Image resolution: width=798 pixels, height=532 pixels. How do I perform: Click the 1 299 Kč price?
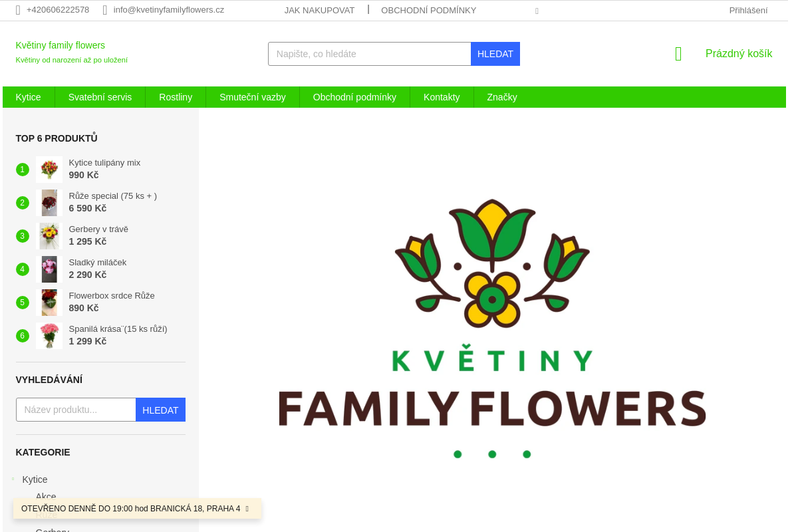[88, 341]
